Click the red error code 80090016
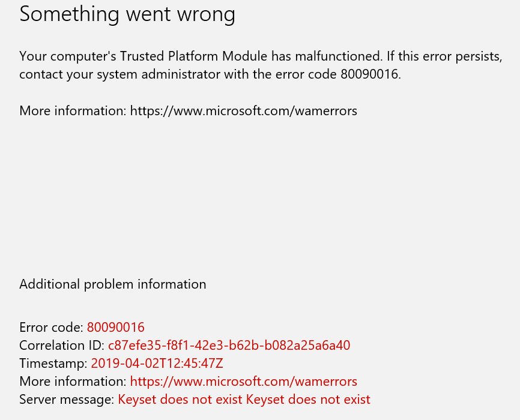 pyautogui.click(x=116, y=327)
